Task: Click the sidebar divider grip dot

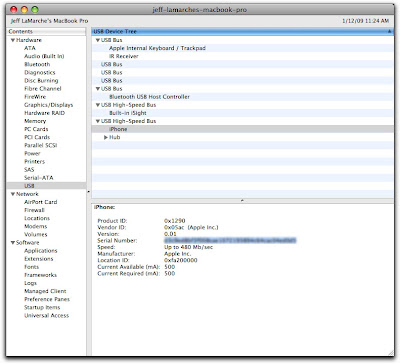Action: (88, 192)
